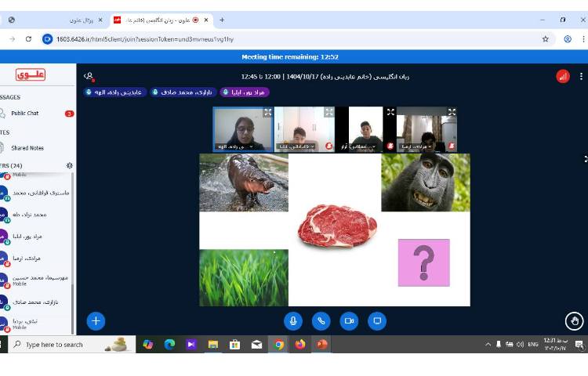This screenshot has width=588, height=376.
Task: Click the camera permission icon in the address bar
Action: (47, 39)
